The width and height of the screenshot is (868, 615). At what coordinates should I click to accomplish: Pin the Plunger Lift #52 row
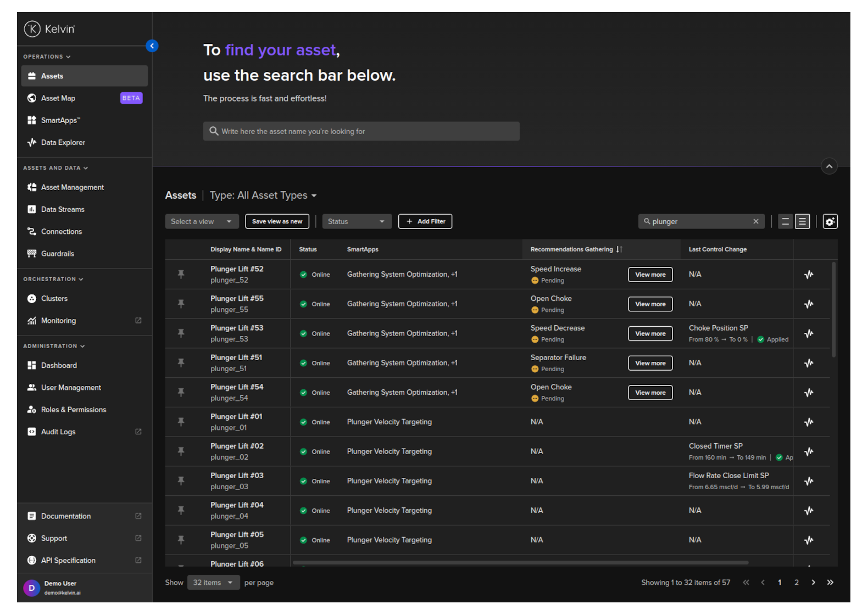181,275
